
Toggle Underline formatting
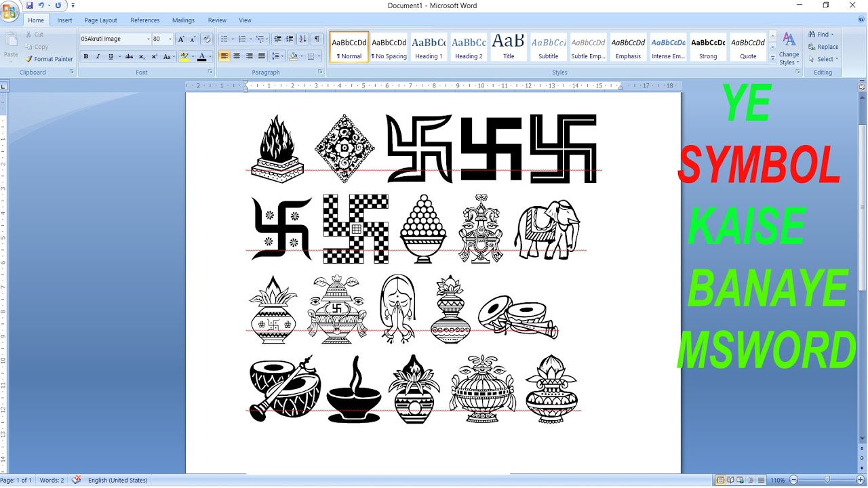coord(111,56)
